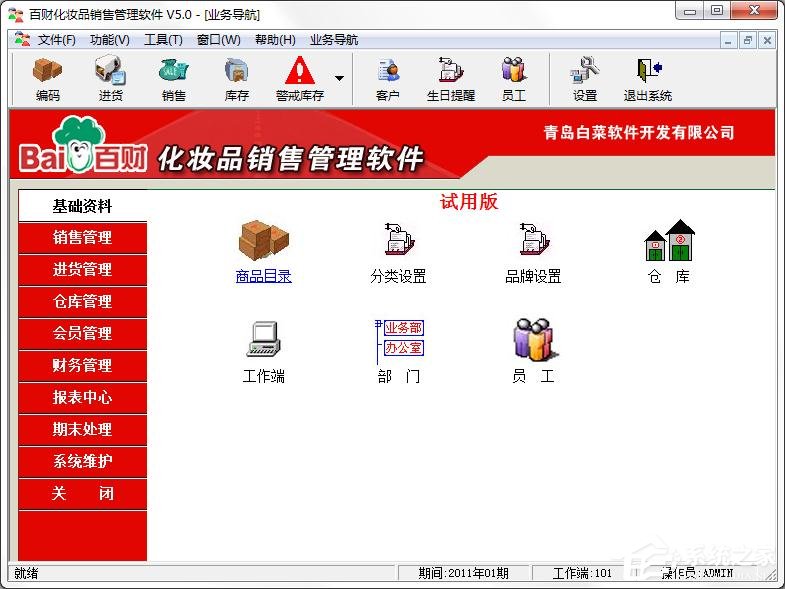785x589 pixels.
Task: Close the inner 业务导航 child window
Action: point(767,40)
